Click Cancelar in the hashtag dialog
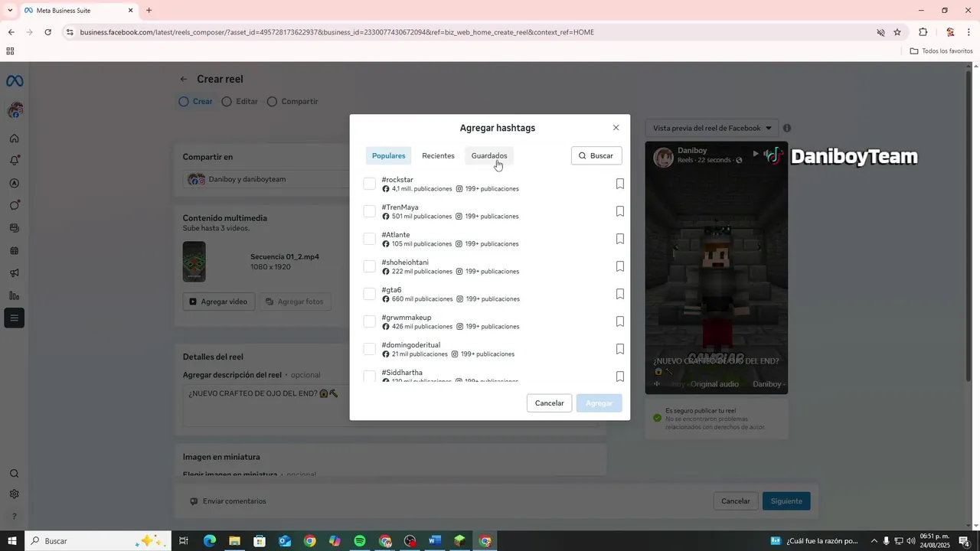The image size is (980, 551). coord(549,403)
